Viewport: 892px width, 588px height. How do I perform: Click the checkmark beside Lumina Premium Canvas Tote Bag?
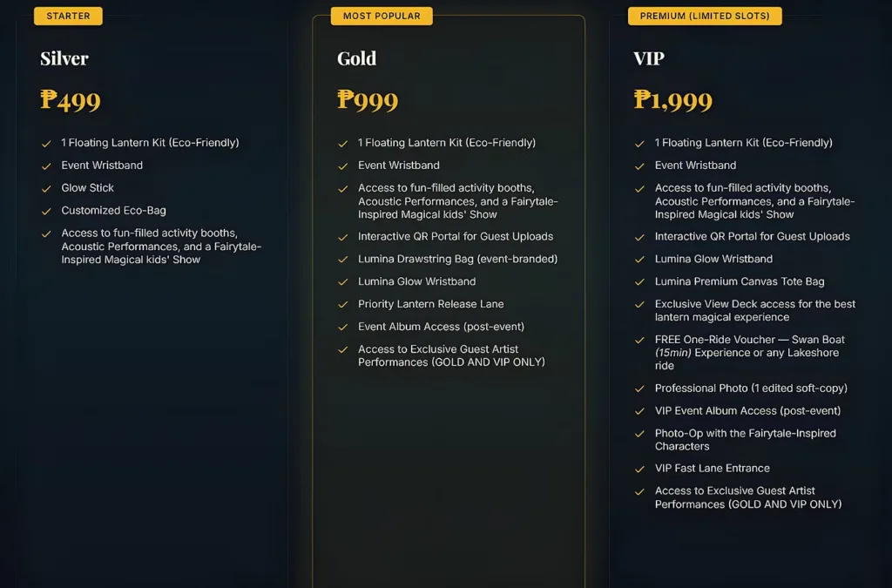coord(640,282)
